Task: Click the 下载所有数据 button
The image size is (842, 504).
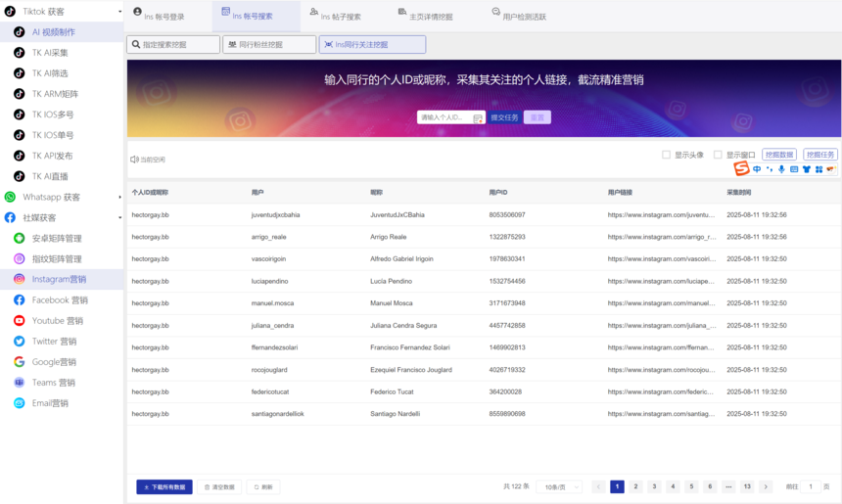Action: click(x=164, y=486)
